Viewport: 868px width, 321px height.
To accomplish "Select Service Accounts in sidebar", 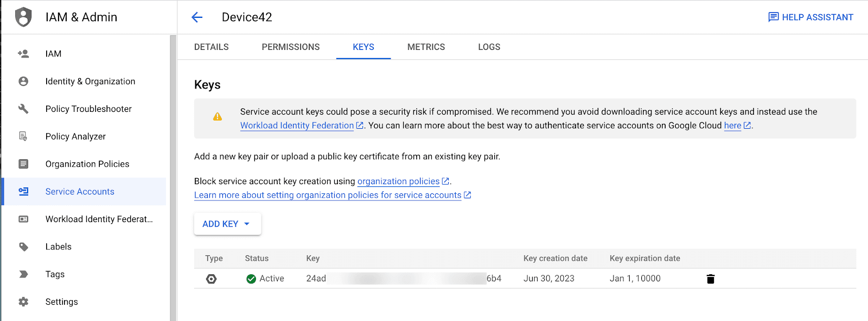I will click(85, 192).
